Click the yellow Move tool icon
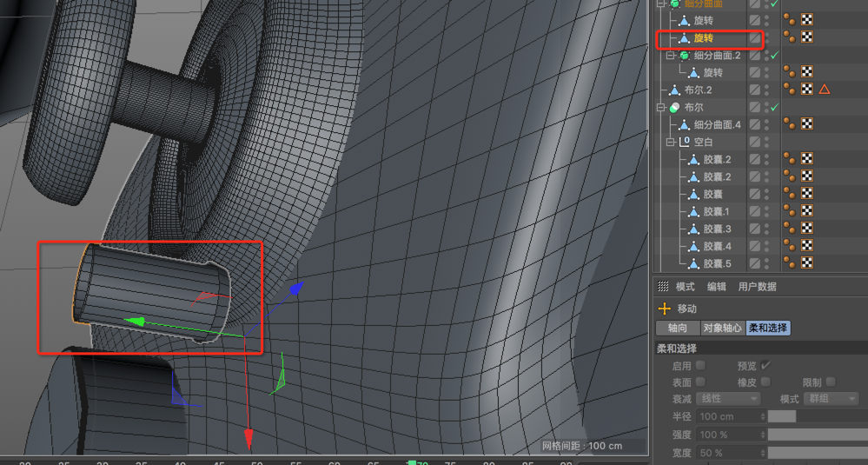The image size is (868, 465). pyautogui.click(x=664, y=309)
